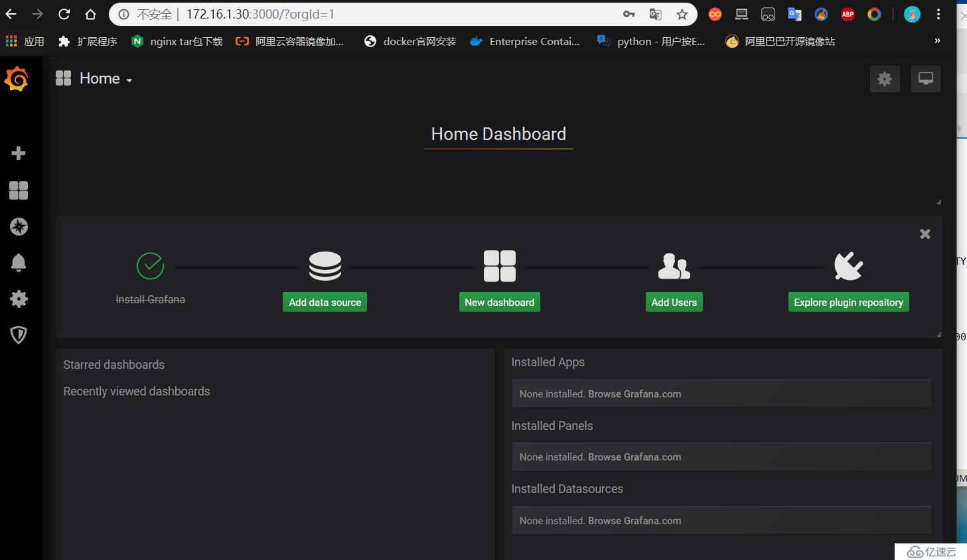Viewport: 967px width, 560px height.
Task: Open the nginx tar包下载 bookmark
Action: coord(177,41)
